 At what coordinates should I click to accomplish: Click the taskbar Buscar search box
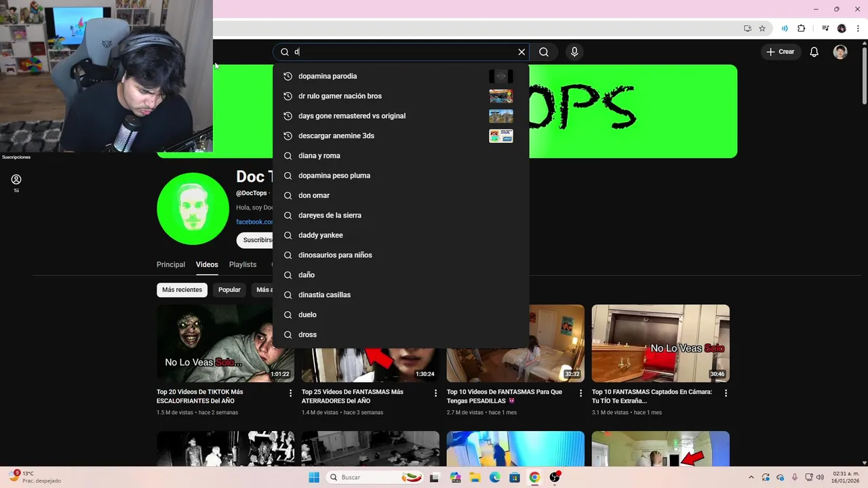coord(374,477)
